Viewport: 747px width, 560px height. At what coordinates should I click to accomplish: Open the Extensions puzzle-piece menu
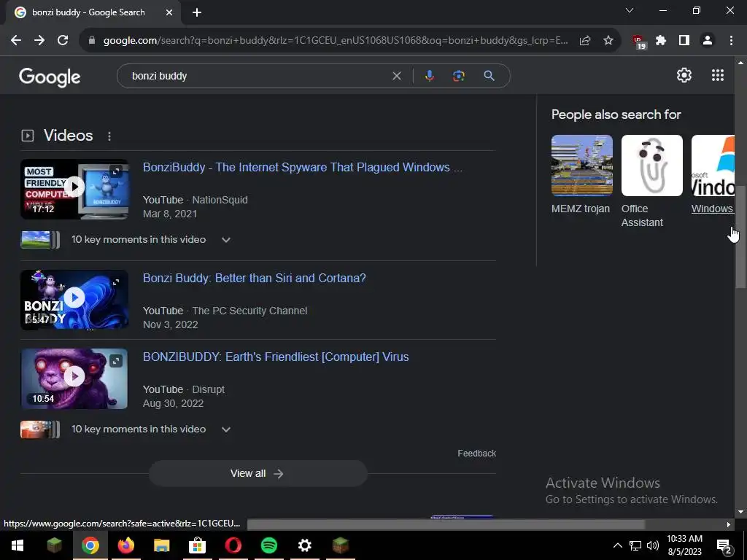(x=661, y=41)
